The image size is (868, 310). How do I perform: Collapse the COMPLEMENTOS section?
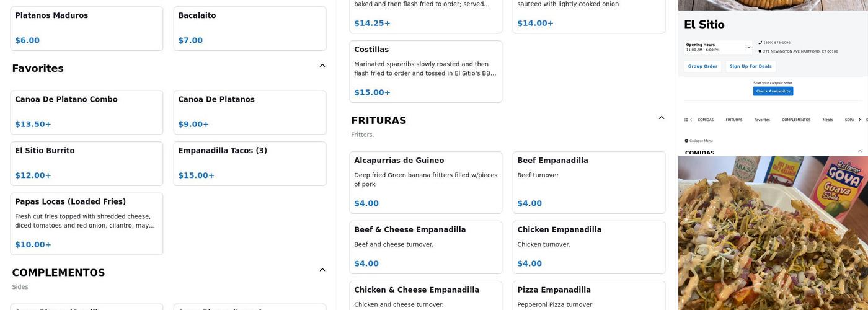[x=322, y=270]
